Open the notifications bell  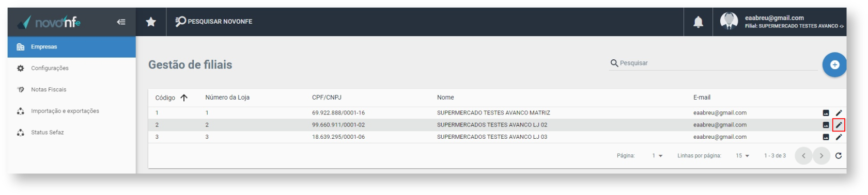tap(698, 22)
